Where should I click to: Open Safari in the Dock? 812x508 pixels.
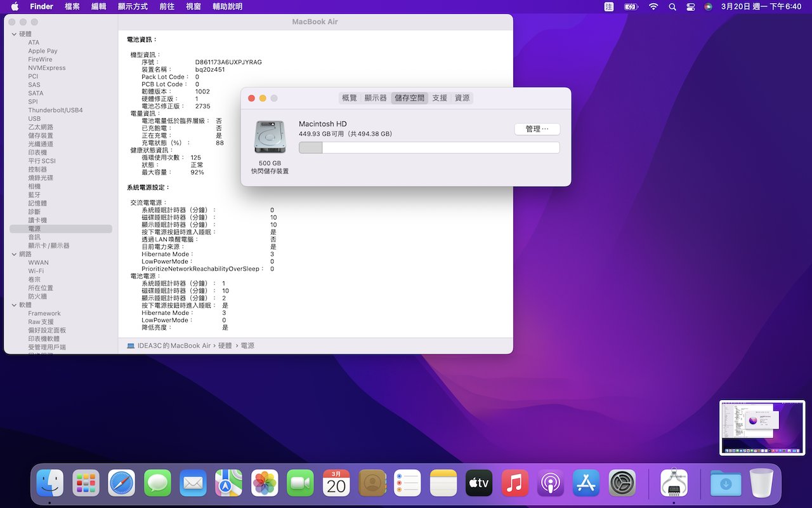(121, 483)
